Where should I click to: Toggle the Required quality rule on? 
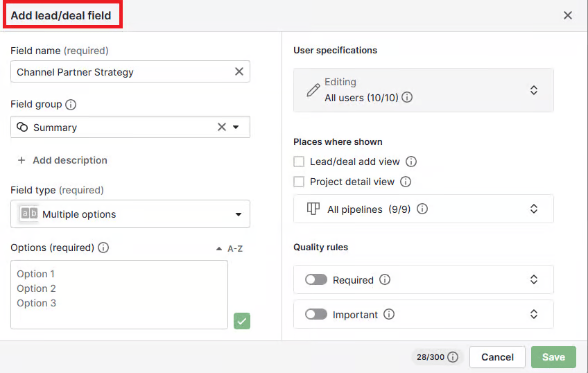(315, 279)
